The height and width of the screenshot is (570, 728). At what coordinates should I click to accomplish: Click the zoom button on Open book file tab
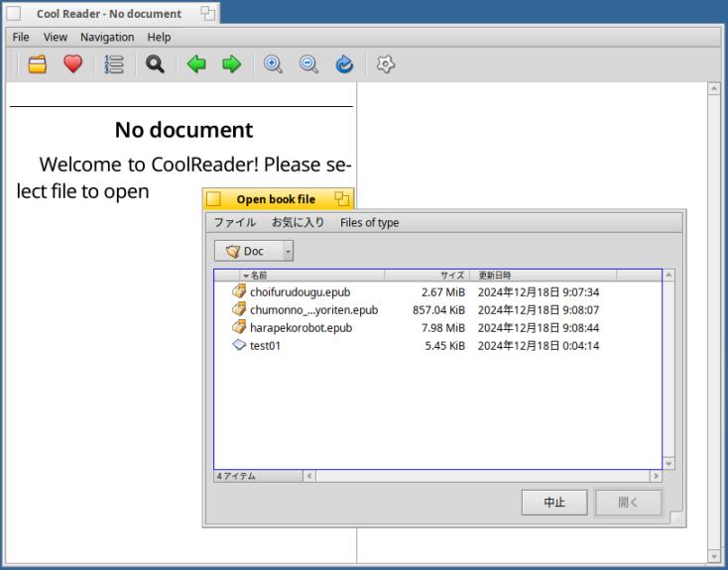pyautogui.click(x=342, y=198)
